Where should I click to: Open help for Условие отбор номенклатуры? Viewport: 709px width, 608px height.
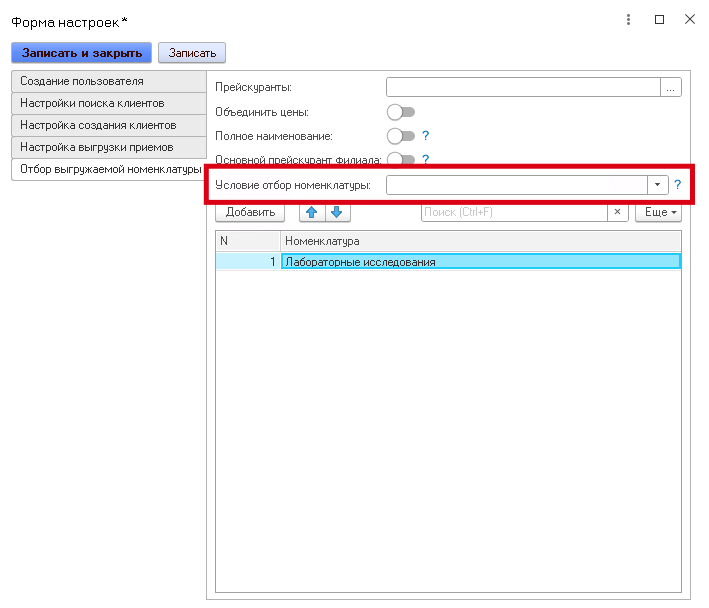[x=677, y=185]
